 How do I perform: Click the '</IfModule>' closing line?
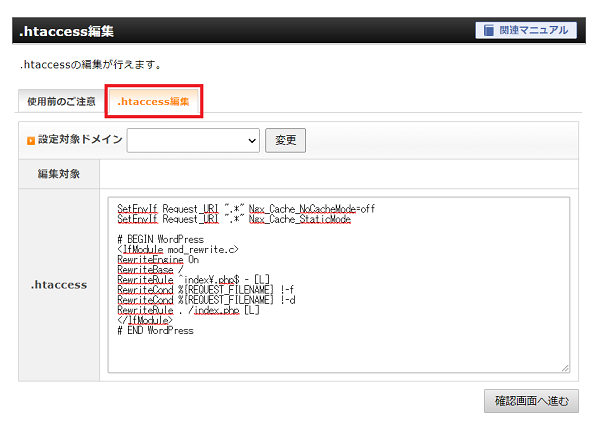pyautogui.click(x=145, y=321)
